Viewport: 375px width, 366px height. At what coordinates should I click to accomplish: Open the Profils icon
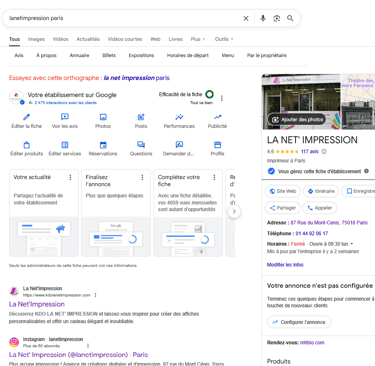pos(217,145)
